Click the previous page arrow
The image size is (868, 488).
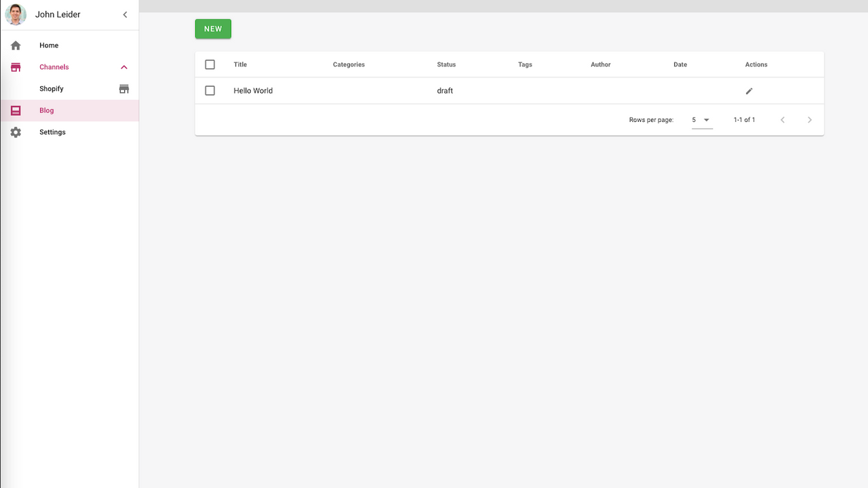(783, 119)
